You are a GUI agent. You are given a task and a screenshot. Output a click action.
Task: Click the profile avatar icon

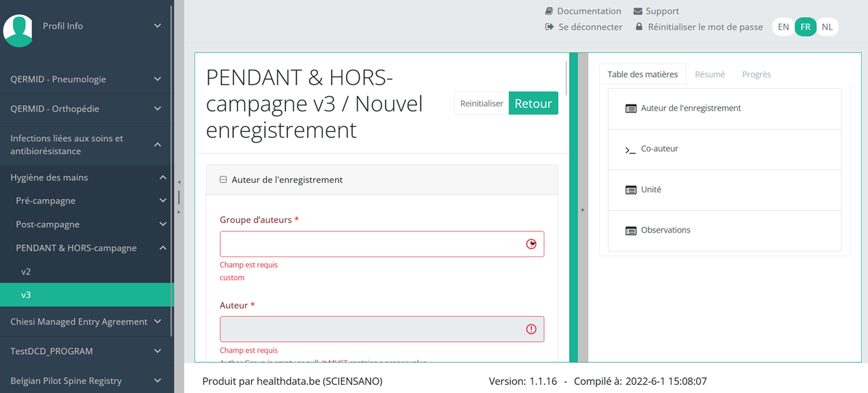18,30
